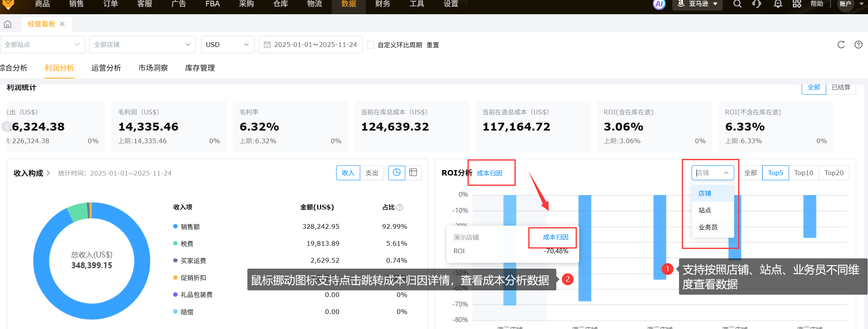Click the calendar icon in the date range

[x=267, y=45]
